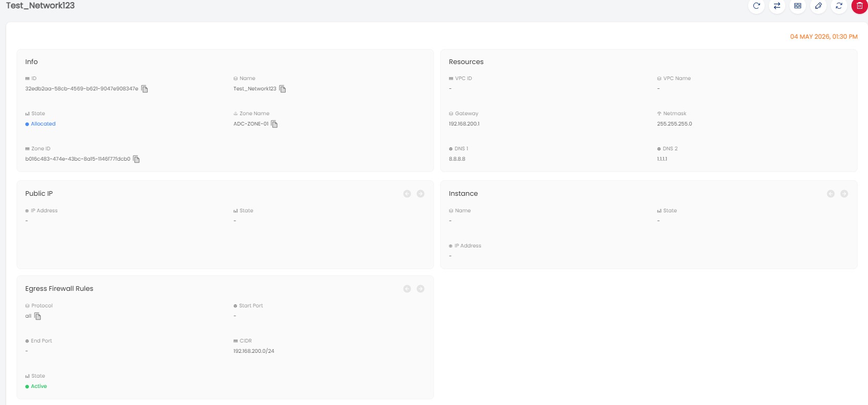Copy the name Test_Network123
The height and width of the screenshot is (405, 868).
pyautogui.click(x=283, y=89)
